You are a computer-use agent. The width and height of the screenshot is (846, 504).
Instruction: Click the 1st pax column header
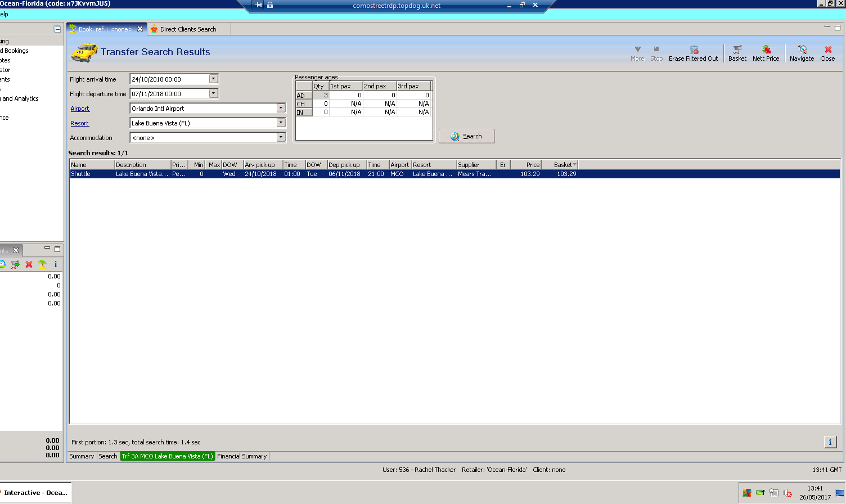(346, 86)
